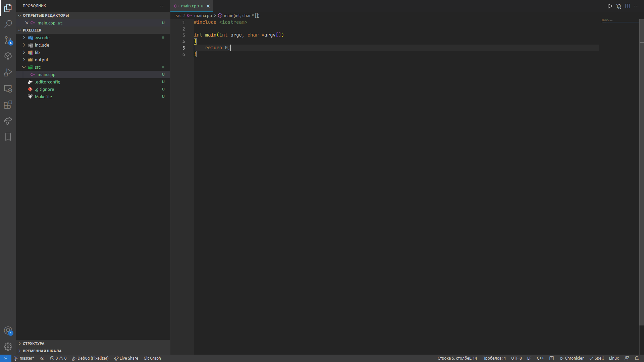Click main.cpp in the breadcrumb path
Image resolution: width=644 pixels, height=362 pixels.
click(203, 15)
